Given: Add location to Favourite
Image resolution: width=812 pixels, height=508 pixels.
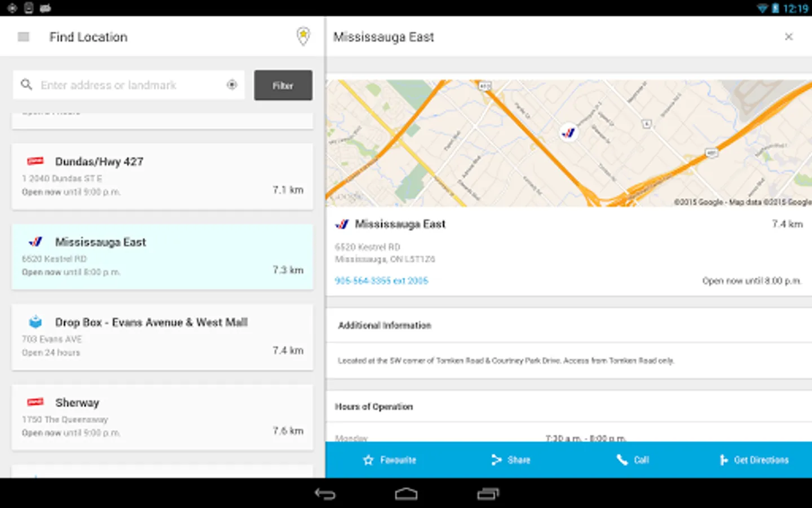Looking at the screenshot, I should (390, 460).
